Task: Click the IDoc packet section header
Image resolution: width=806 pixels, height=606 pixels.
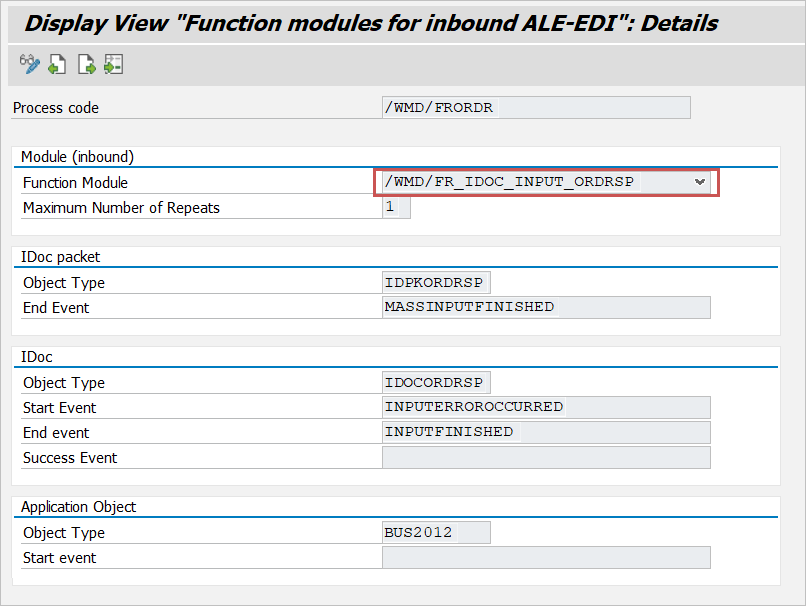Action: (61, 257)
